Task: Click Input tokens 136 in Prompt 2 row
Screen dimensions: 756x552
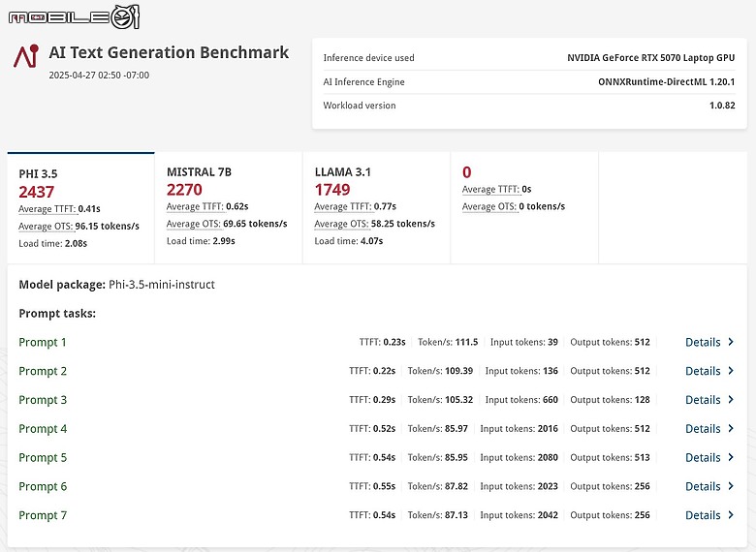Action: (x=521, y=371)
